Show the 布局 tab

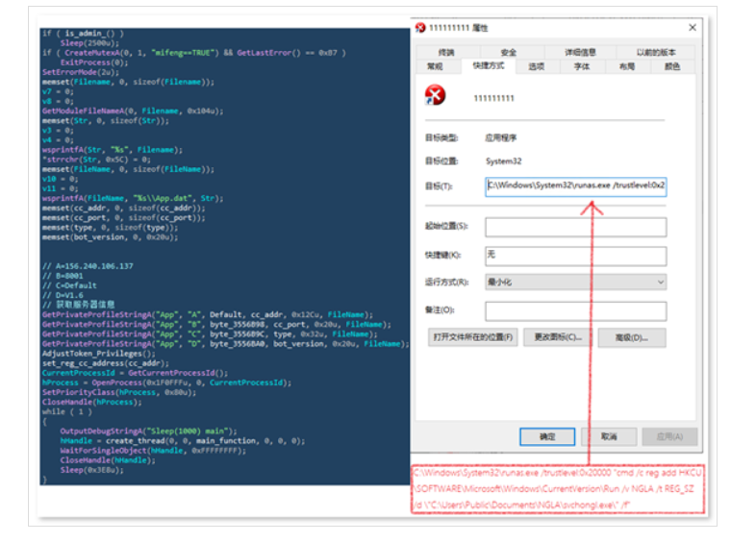[627, 66]
